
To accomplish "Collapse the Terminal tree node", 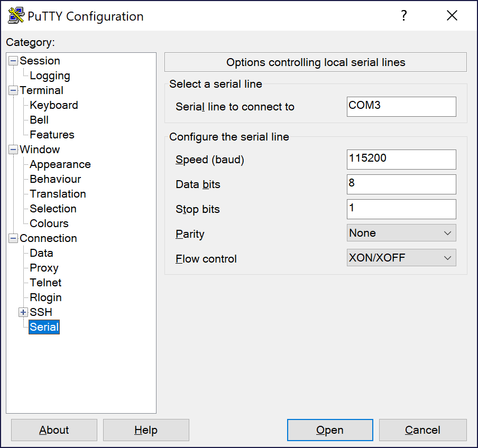I will [x=13, y=90].
